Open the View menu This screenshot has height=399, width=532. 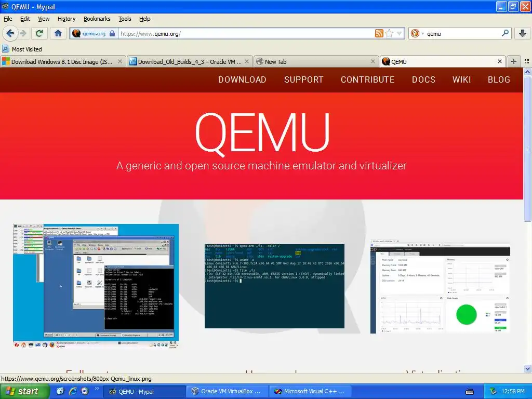44,19
